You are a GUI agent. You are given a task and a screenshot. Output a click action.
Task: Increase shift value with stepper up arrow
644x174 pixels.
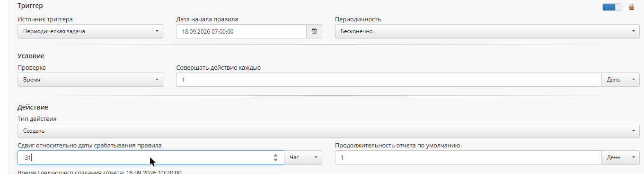tap(275, 155)
